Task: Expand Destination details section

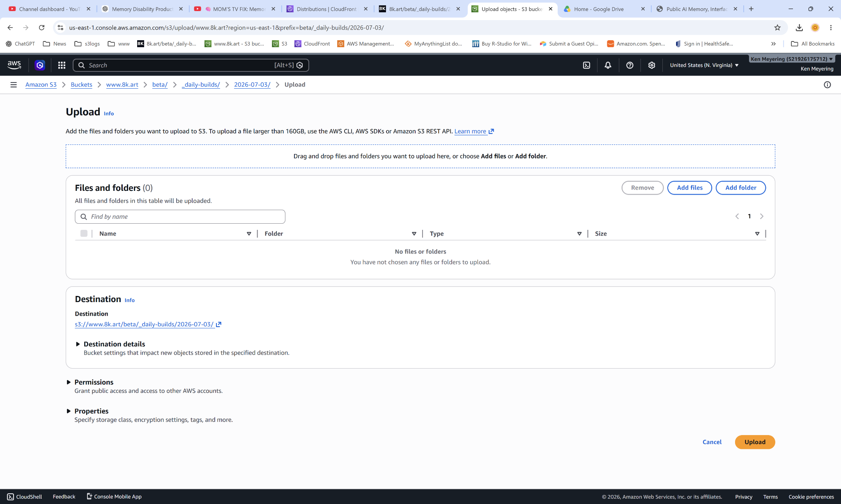Action: point(110,344)
